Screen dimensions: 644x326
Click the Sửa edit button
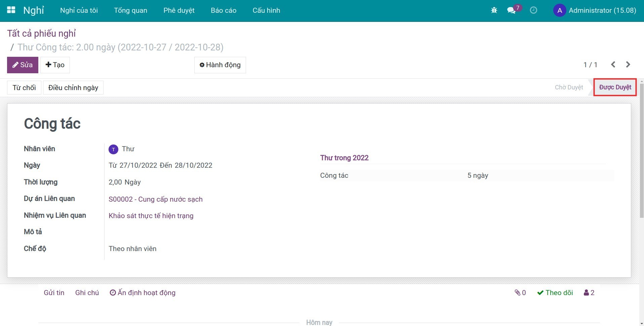(x=23, y=65)
